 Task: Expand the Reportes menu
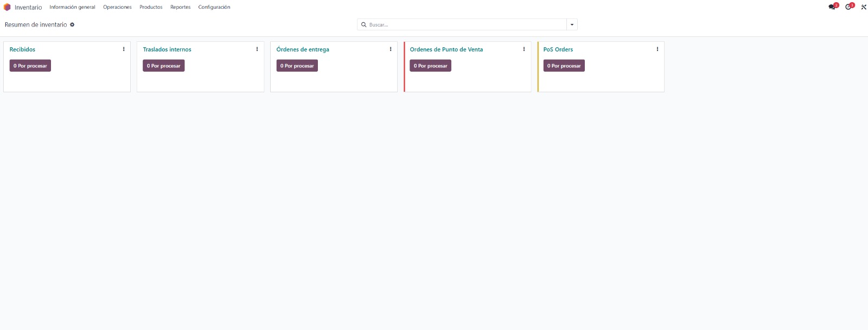(x=180, y=7)
